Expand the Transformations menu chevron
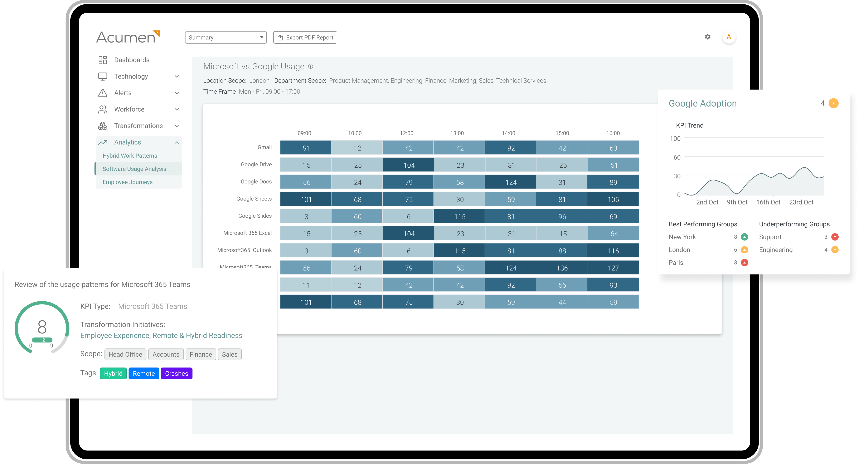 tap(177, 126)
